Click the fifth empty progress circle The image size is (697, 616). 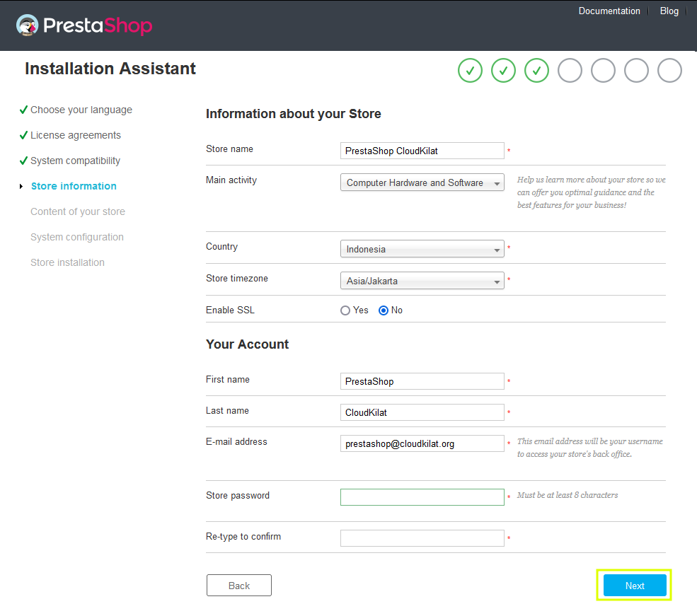[x=603, y=71]
